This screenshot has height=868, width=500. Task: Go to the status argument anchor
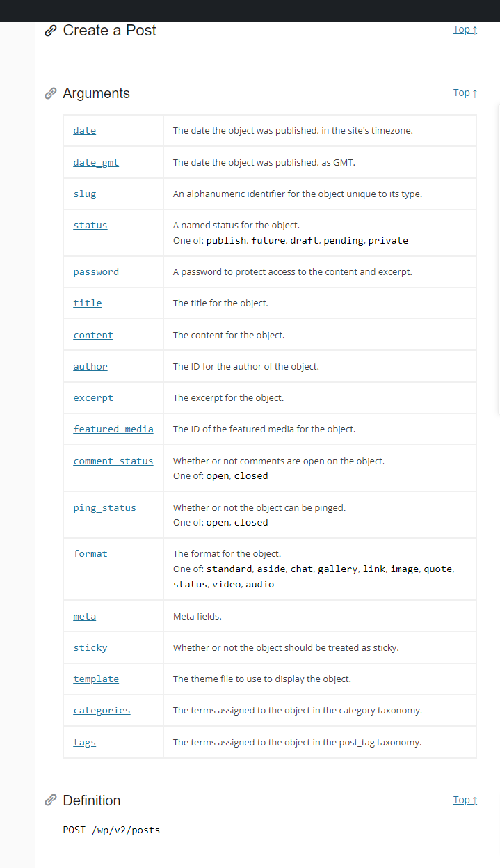coord(90,226)
